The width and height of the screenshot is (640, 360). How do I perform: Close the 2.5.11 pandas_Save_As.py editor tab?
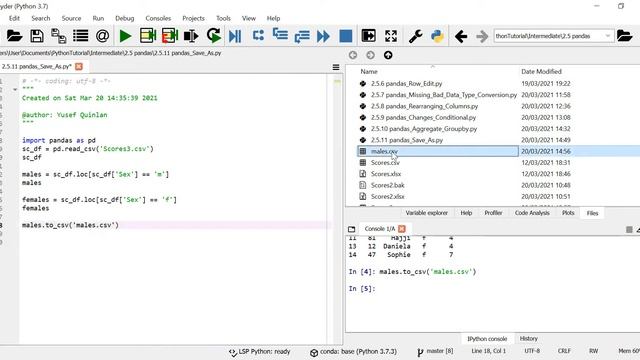pyautogui.click(x=79, y=66)
